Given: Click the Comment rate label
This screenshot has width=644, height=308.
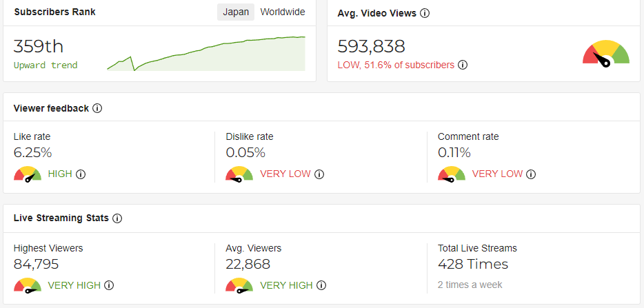Looking at the screenshot, I should (x=468, y=136).
